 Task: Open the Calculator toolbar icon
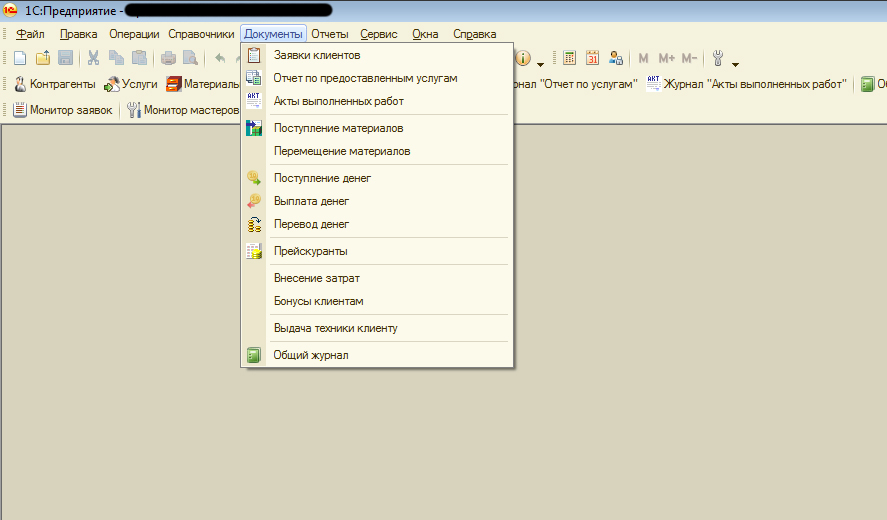[x=569, y=58]
